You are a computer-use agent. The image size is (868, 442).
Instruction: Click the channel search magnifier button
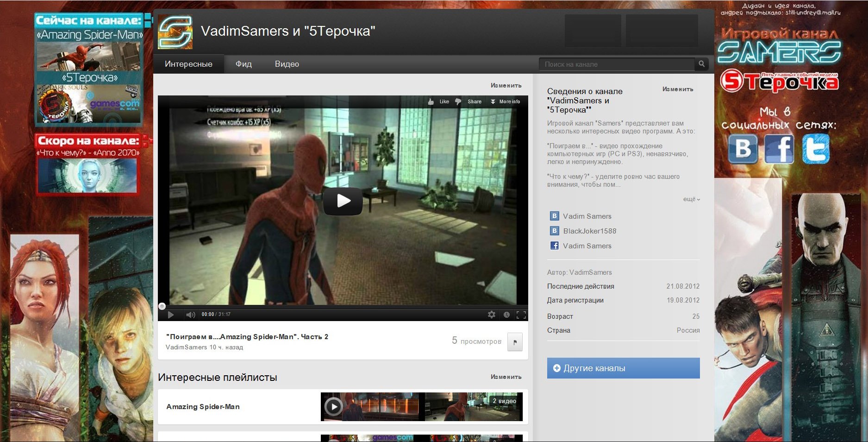[x=702, y=64]
